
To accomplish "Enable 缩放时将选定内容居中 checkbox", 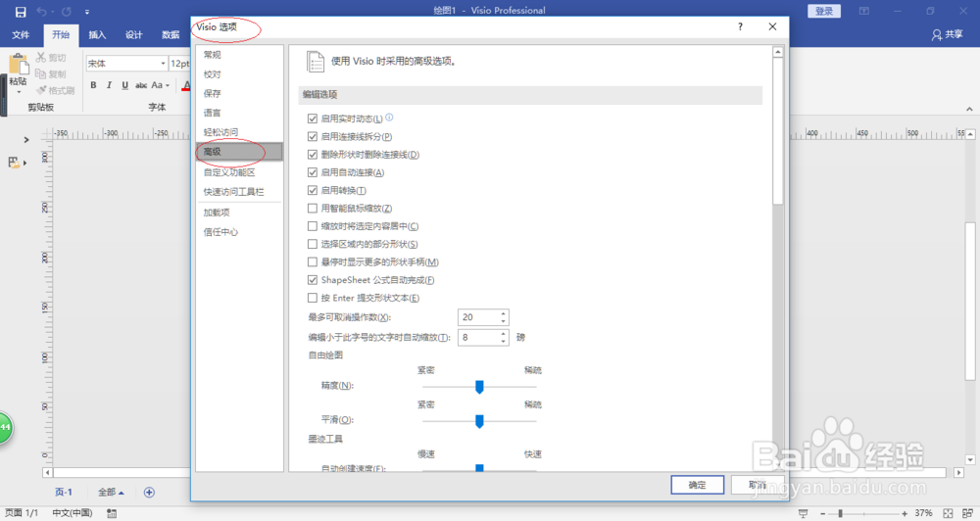I will click(x=313, y=226).
